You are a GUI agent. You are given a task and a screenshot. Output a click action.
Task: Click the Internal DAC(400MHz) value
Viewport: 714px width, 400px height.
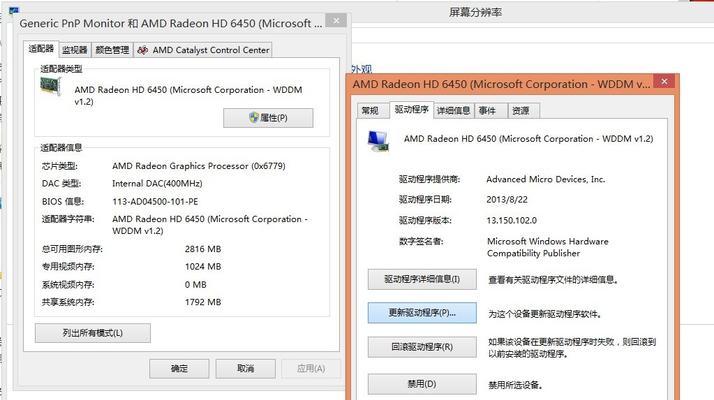157,184
